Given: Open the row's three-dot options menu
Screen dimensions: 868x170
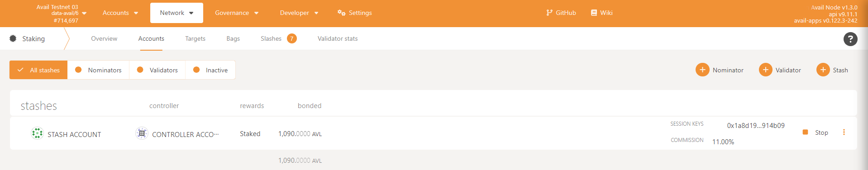Looking at the screenshot, I should tap(844, 132).
